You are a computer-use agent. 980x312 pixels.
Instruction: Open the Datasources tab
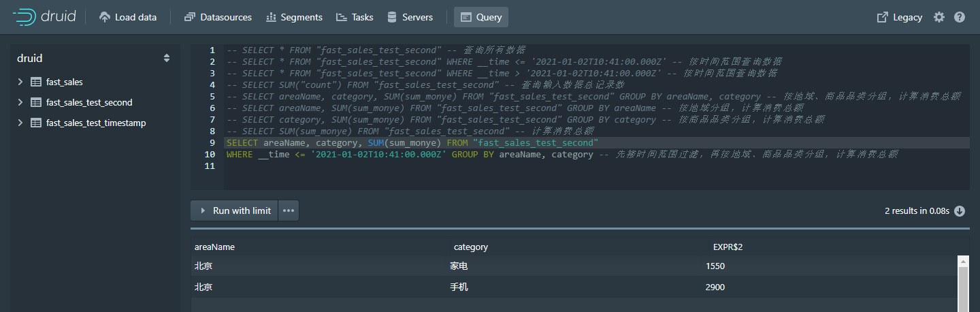click(x=218, y=17)
